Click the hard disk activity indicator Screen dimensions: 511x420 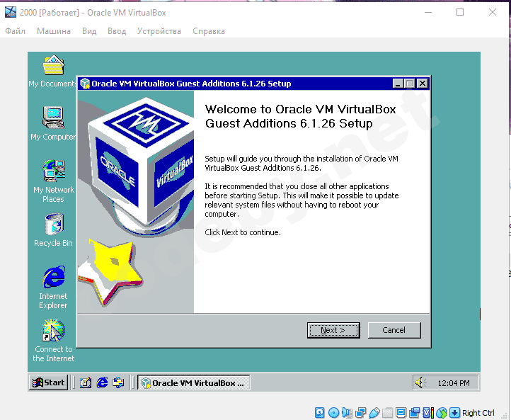(x=320, y=413)
